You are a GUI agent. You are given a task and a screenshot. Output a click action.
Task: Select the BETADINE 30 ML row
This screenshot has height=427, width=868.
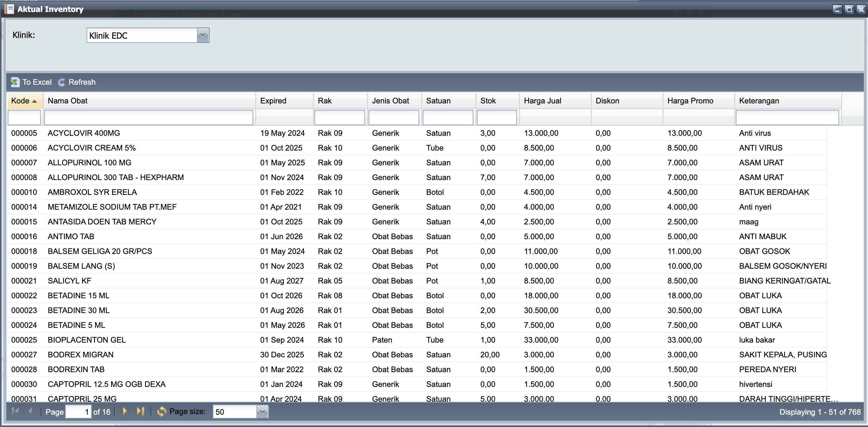[78, 310]
